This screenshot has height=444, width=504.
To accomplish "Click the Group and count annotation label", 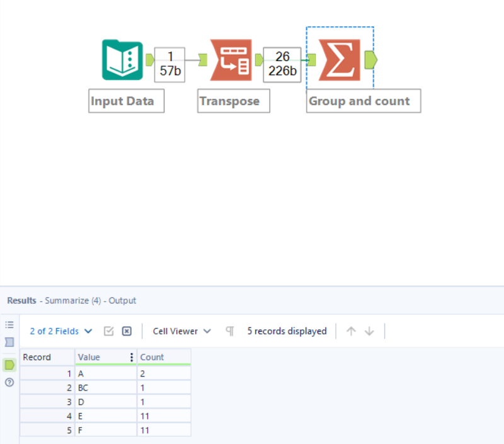I will (x=363, y=101).
